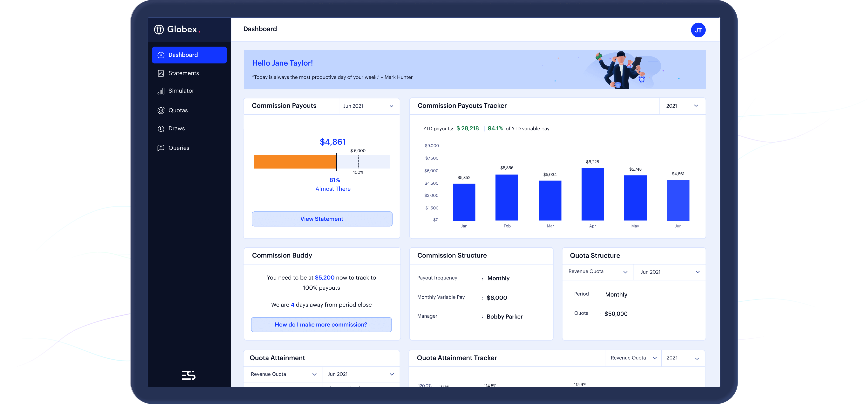The image size is (868, 404).
Task: Click the Hello Jane Taylor! greeting
Action: pyautogui.click(x=282, y=63)
